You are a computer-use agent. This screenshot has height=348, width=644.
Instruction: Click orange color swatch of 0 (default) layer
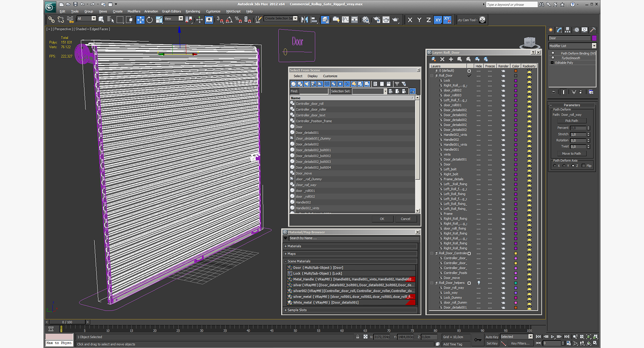(516, 70)
